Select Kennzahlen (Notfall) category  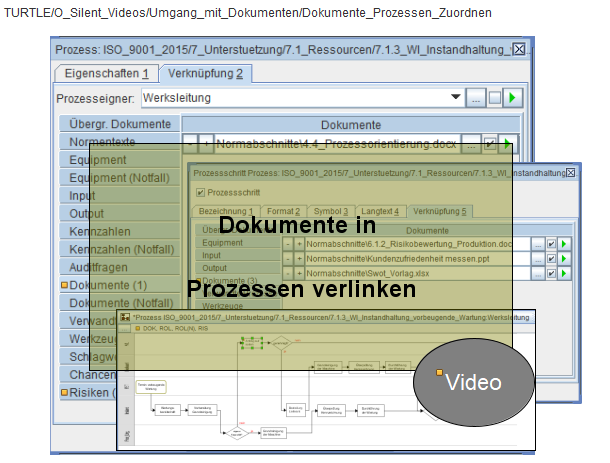coord(120,249)
